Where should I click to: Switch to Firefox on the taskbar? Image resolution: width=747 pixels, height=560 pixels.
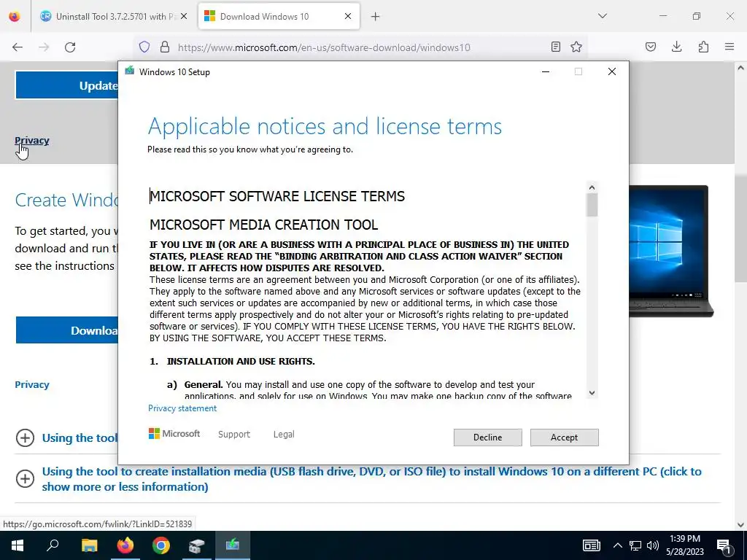[x=125, y=545]
